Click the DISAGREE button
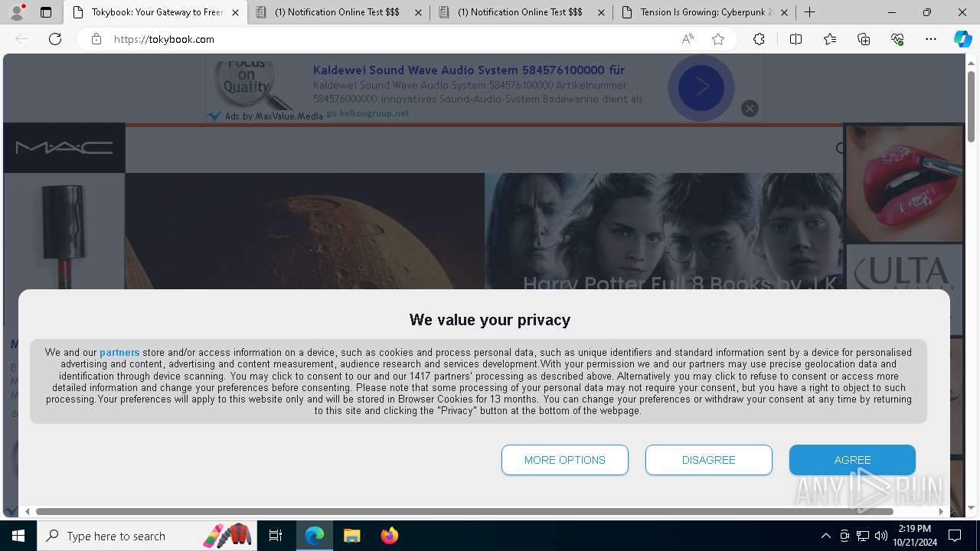 point(709,460)
